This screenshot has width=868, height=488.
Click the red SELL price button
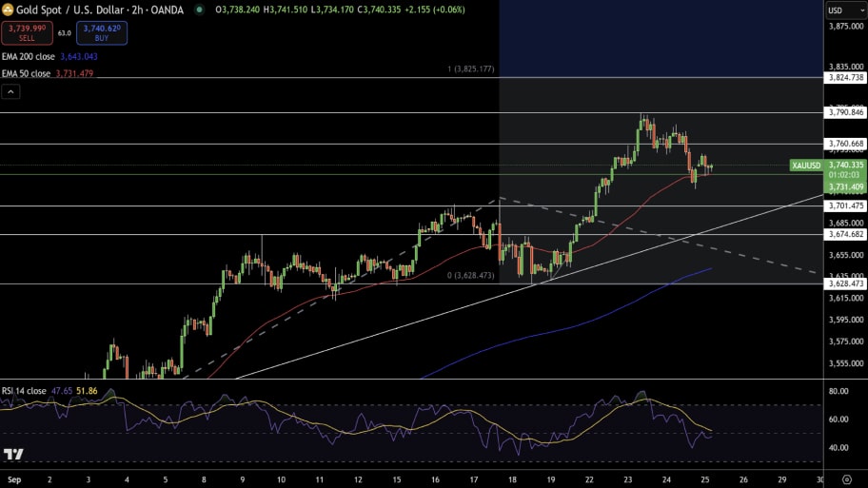27,33
